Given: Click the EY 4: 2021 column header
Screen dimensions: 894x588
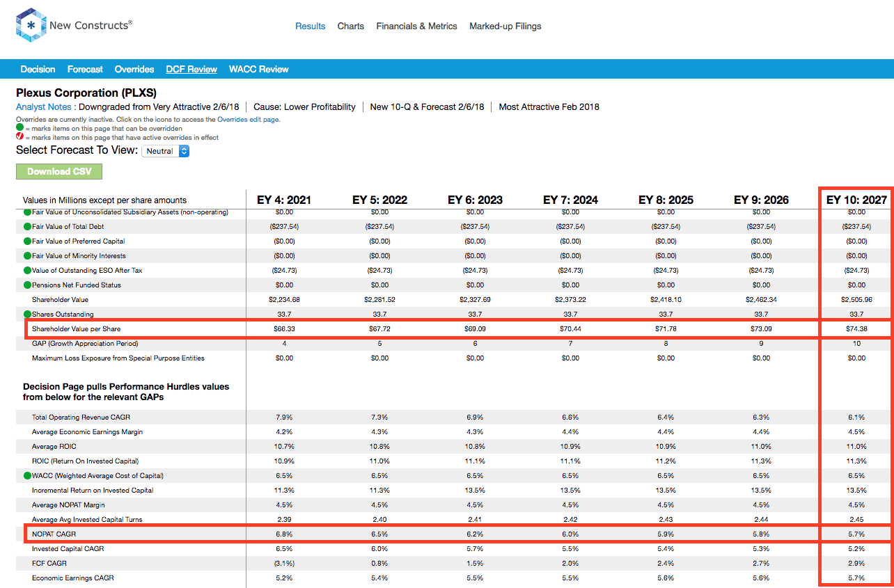Looking at the screenshot, I should (x=284, y=200).
